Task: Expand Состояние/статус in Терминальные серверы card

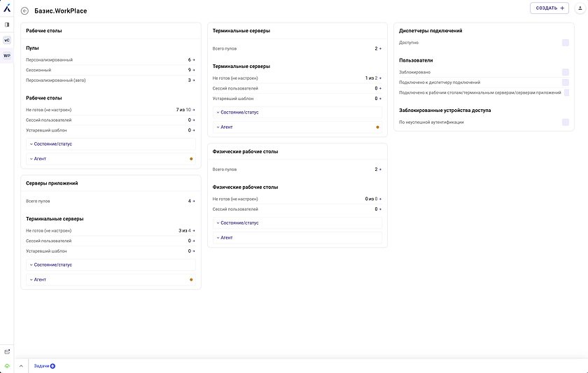Action: pyautogui.click(x=239, y=112)
